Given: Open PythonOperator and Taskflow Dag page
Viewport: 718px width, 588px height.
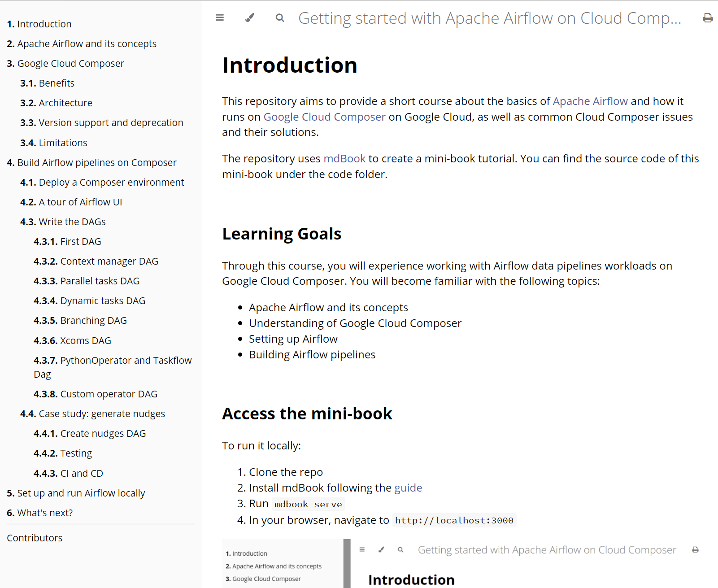Looking at the screenshot, I should click(113, 367).
